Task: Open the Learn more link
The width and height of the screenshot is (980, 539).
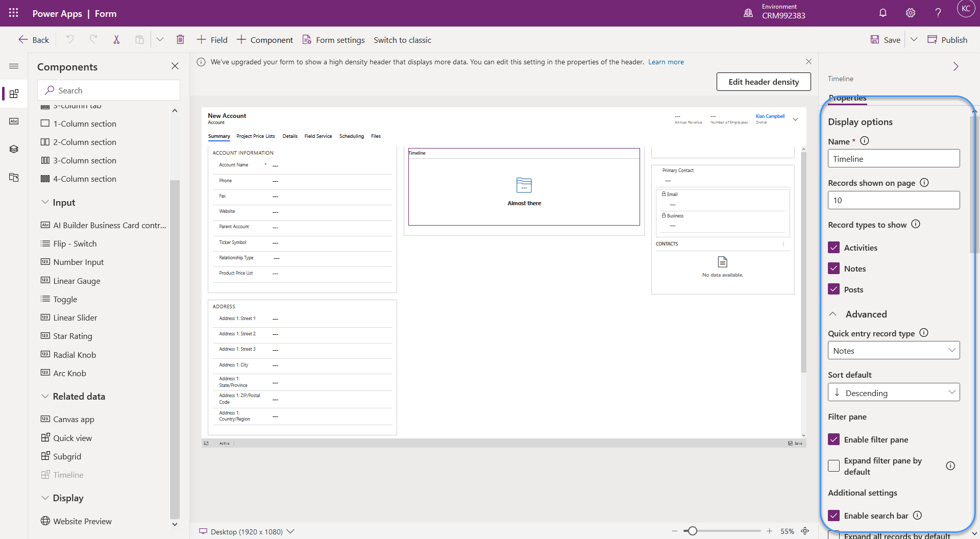Action: tap(666, 62)
